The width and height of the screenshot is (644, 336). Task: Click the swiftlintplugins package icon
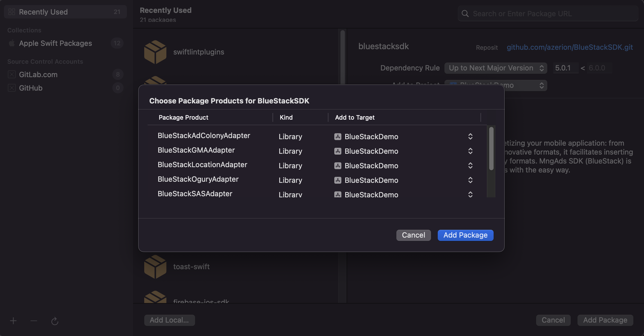pos(155,51)
